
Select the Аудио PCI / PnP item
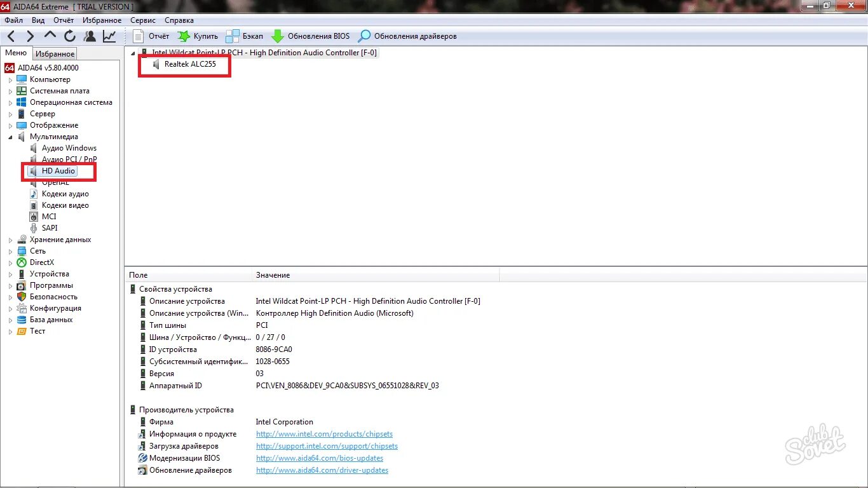69,159
